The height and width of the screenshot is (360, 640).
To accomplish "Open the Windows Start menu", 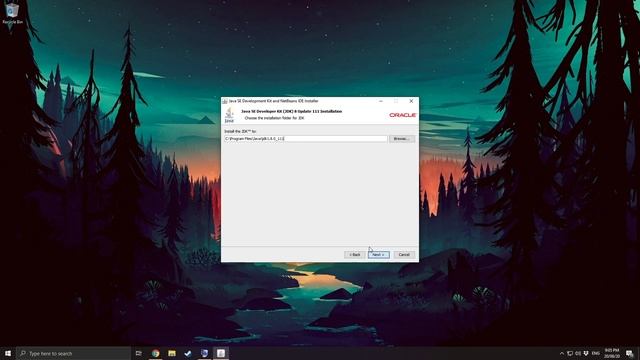I will click(x=8, y=353).
